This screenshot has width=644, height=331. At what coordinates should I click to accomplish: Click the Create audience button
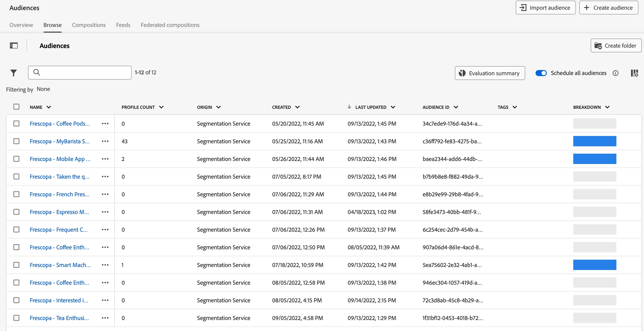[608, 8]
